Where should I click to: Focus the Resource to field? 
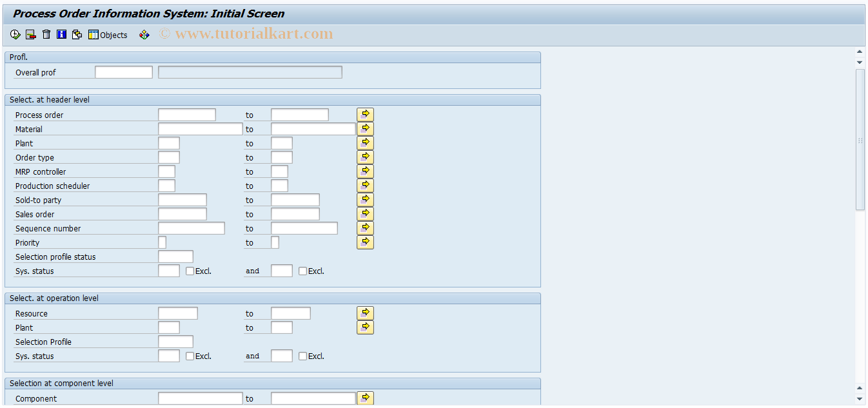[291, 313]
